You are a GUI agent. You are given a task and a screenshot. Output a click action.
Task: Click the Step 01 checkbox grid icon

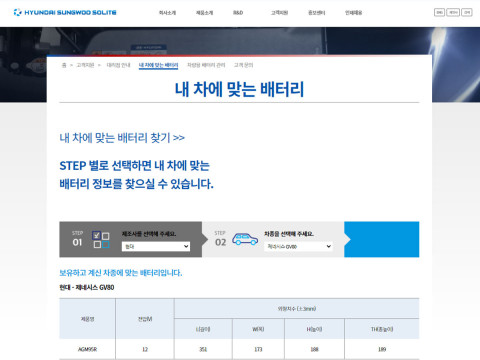101,240
